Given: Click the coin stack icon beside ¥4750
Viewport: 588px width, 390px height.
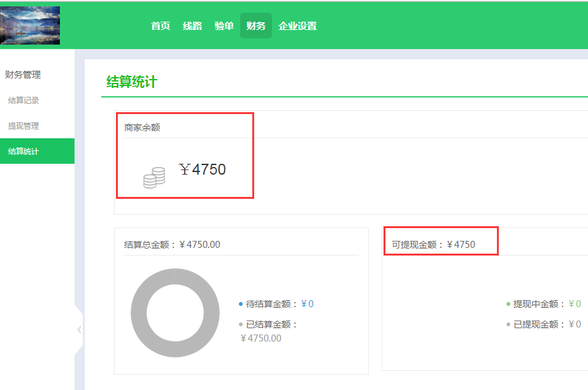Looking at the screenshot, I should (154, 177).
